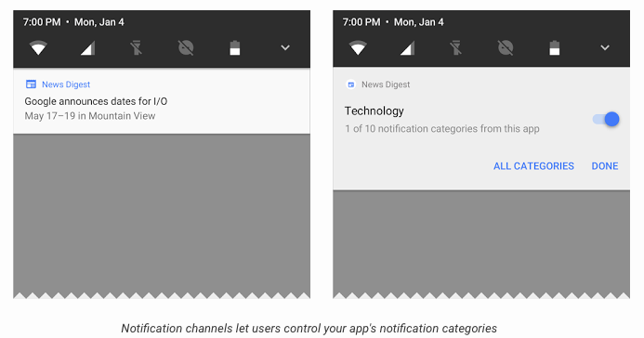Select the Technology category title
The height and width of the screenshot is (338, 644).
pos(375,111)
